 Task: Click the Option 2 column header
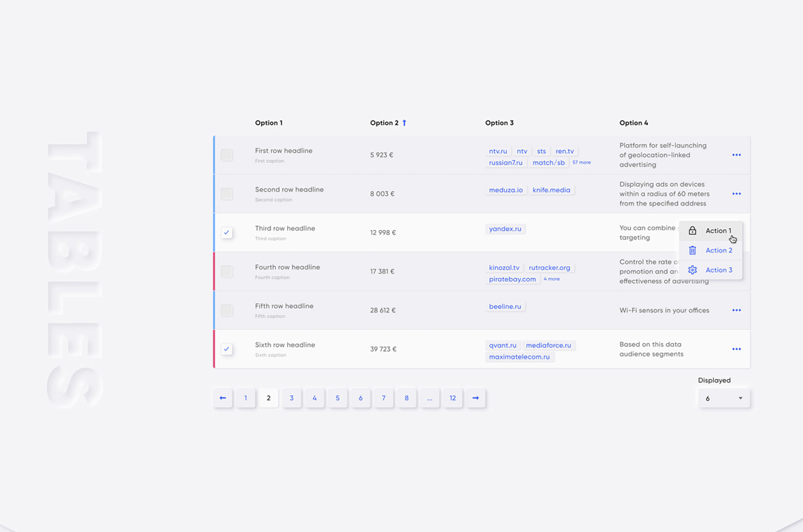[x=384, y=123]
